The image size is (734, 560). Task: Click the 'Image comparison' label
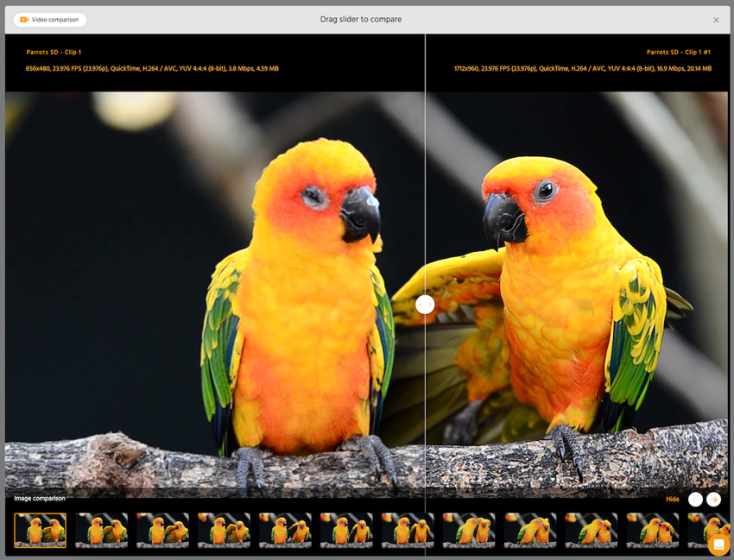[40, 498]
